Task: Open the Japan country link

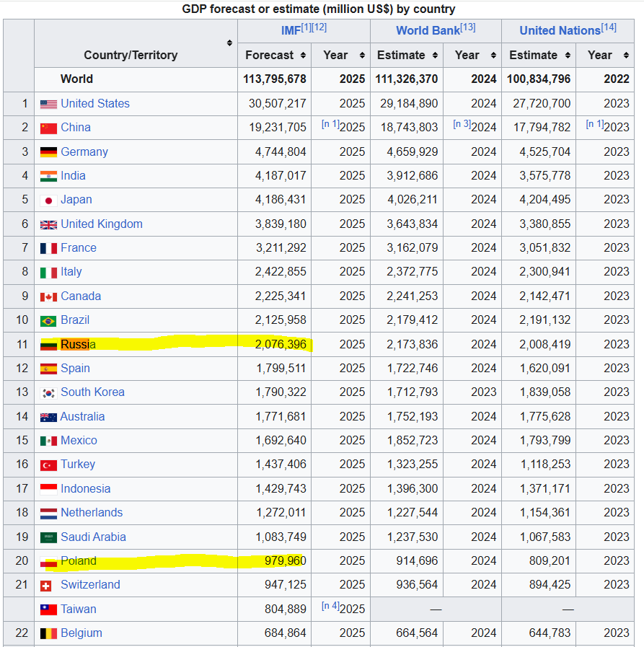Action: [76, 200]
